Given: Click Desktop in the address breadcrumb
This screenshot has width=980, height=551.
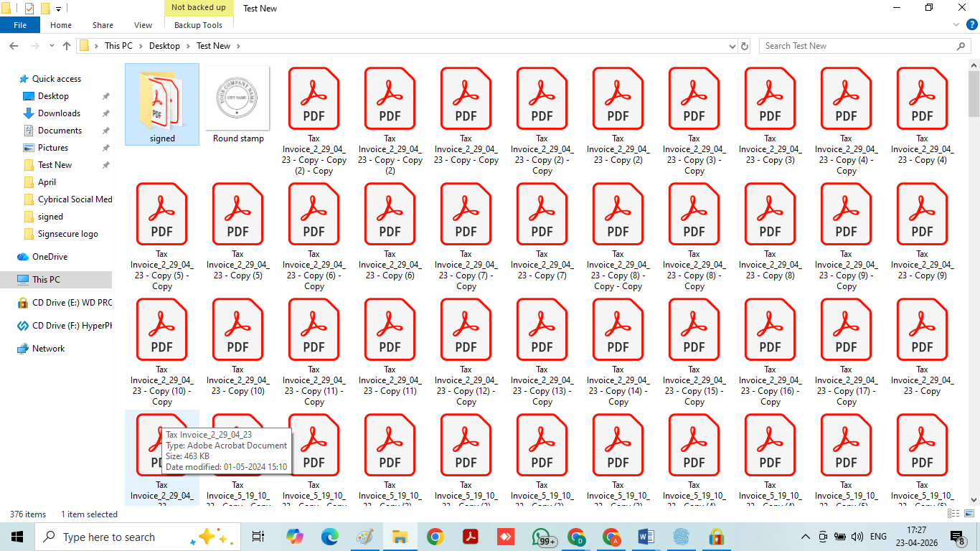Looking at the screenshot, I should coord(164,46).
